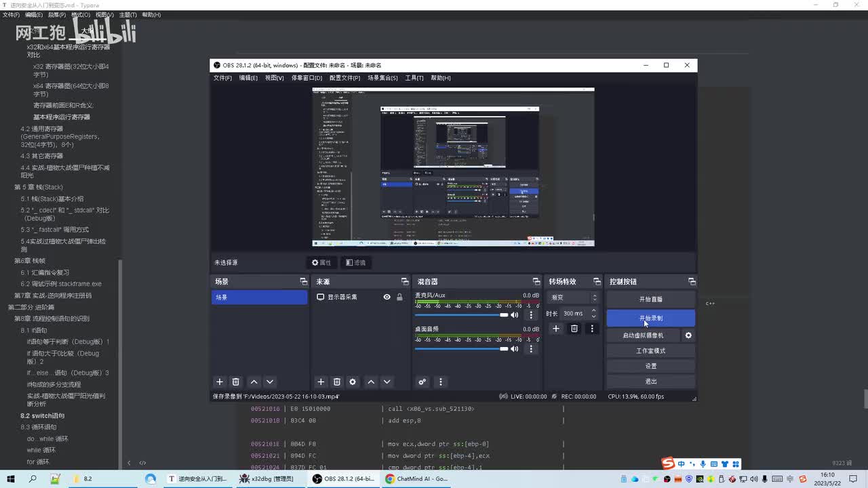The width and height of the screenshot is (868, 488).
Task: Open virtual camera settings gear icon
Action: (x=688, y=335)
